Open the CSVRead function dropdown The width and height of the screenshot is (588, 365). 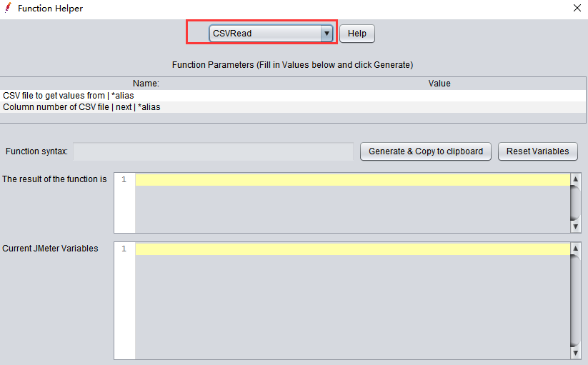pyautogui.click(x=327, y=34)
